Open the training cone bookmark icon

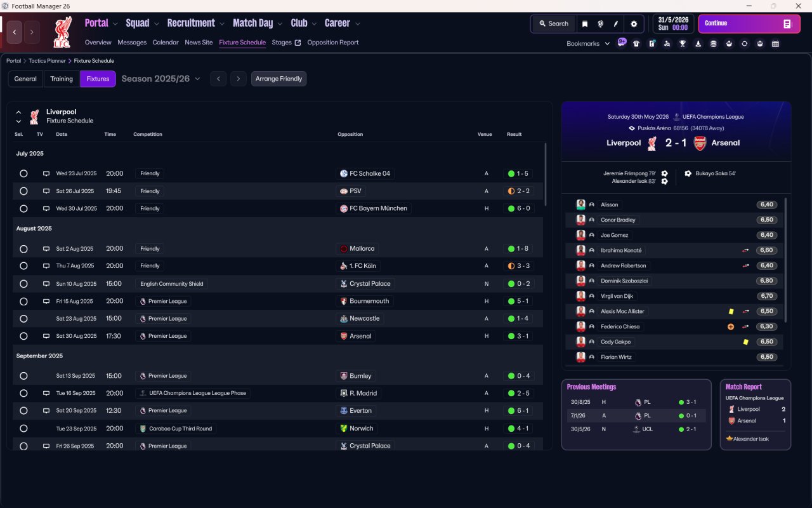pos(698,44)
